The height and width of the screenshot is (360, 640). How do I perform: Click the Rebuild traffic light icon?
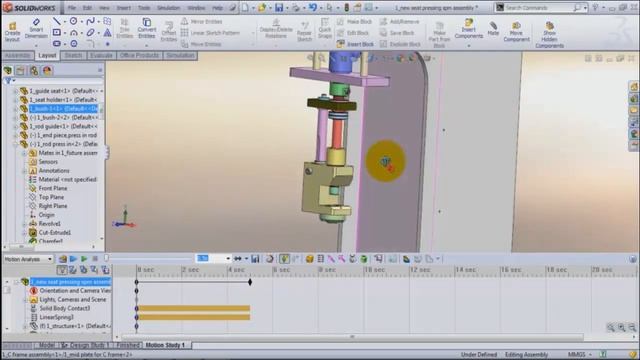pos(347,8)
